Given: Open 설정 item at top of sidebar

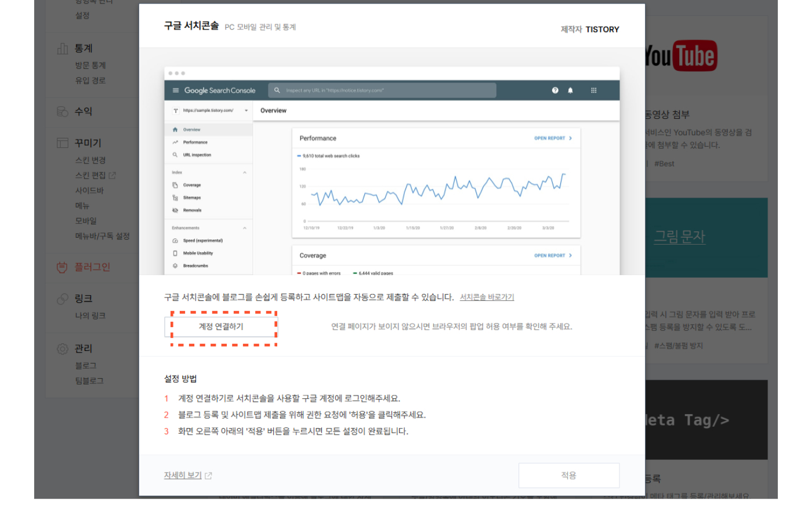Looking at the screenshot, I should click(82, 15).
